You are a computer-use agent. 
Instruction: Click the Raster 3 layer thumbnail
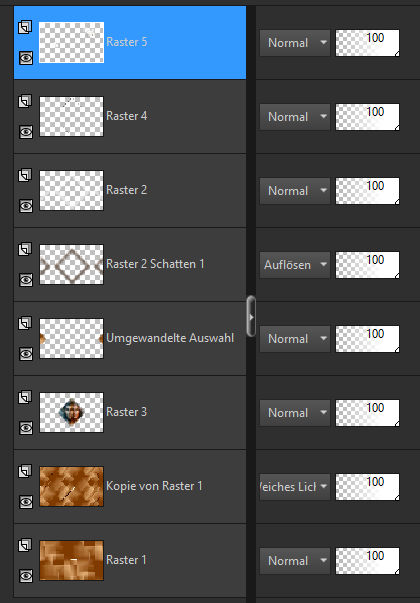click(x=72, y=412)
